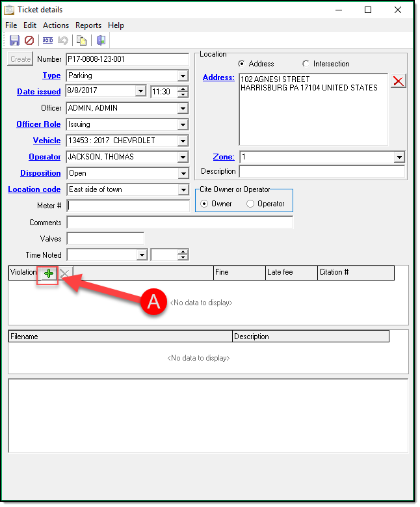420x507 pixels.
Task: Expand the Zone dropdown
Action: (399, 157)
